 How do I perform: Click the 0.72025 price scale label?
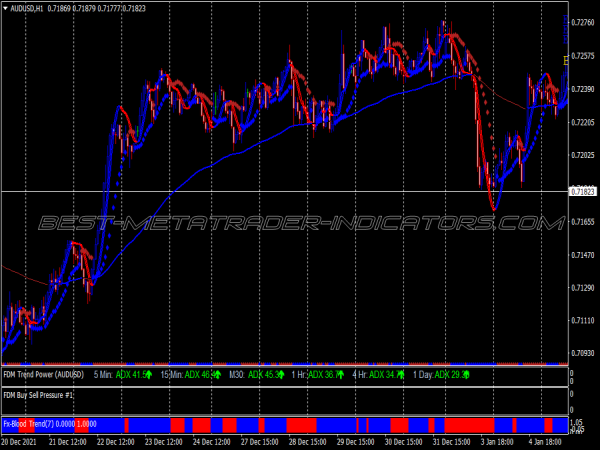click(x=583, y=155)
